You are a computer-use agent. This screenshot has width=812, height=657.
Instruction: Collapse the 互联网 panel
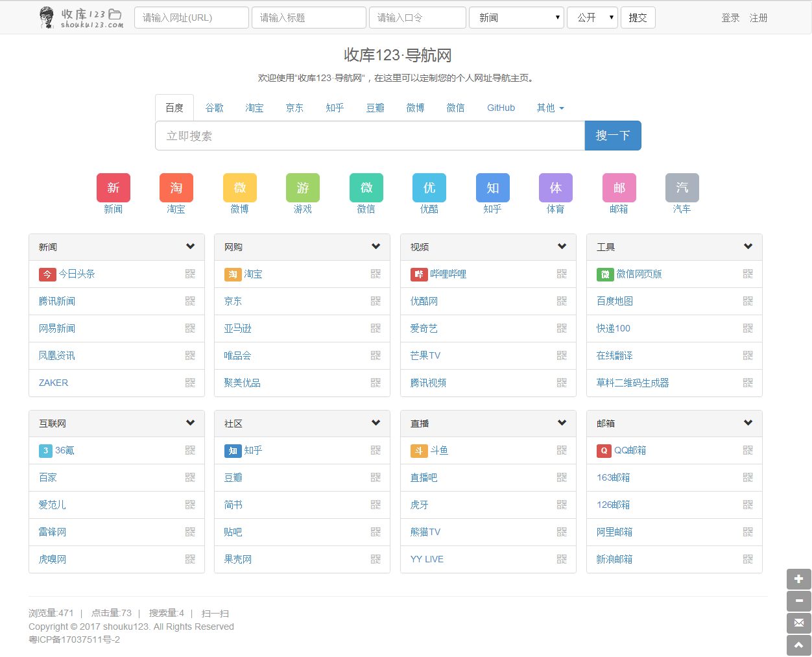point(190,423)
